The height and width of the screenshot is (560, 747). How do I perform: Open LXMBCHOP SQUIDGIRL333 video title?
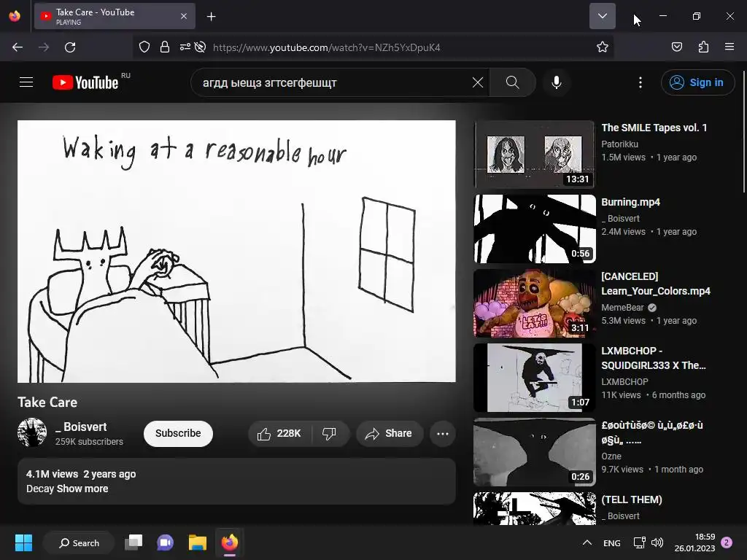coord(653,358)
